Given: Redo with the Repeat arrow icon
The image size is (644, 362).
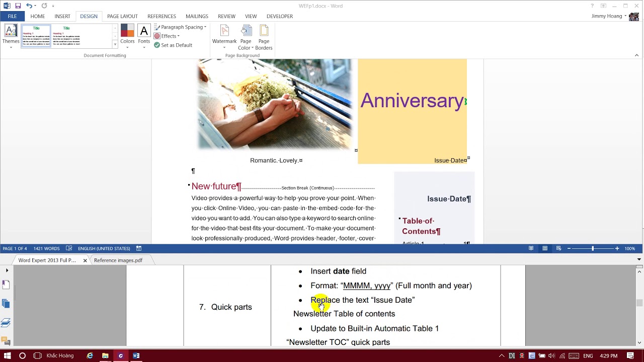Looking at the screenshot, I should tap(44, 6).
